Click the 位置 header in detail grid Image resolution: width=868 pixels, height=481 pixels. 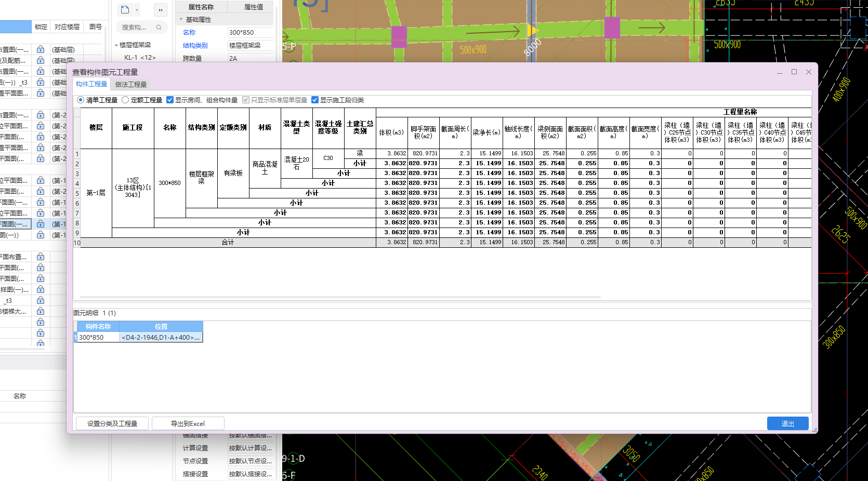161,327
